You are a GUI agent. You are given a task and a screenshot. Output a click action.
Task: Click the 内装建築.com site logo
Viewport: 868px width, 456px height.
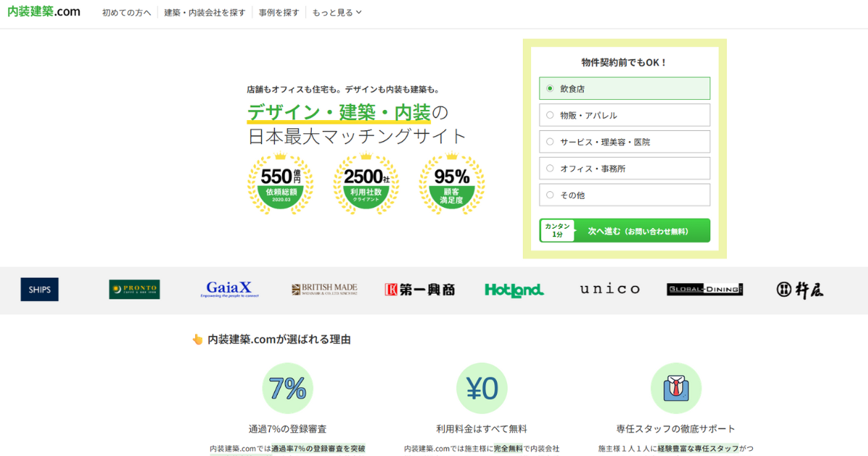coord(43,12)
